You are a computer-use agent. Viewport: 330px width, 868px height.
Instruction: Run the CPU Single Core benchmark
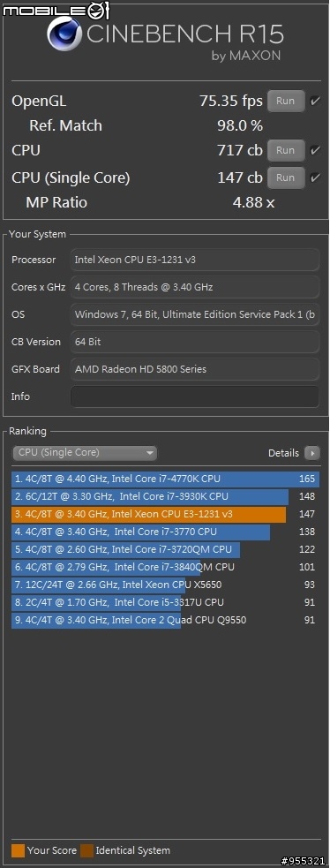pyautogui.click(x=286, y=177)
